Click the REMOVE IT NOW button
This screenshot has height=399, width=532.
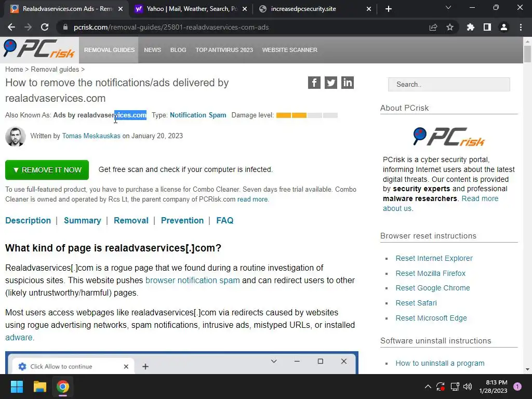coord(47,170)
